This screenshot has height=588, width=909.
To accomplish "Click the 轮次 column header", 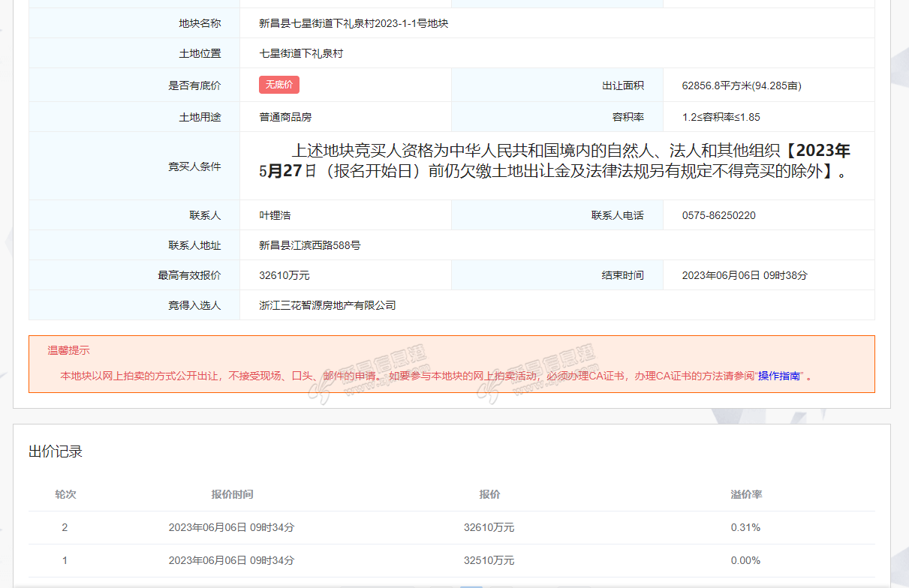I will tap(65, 494).
